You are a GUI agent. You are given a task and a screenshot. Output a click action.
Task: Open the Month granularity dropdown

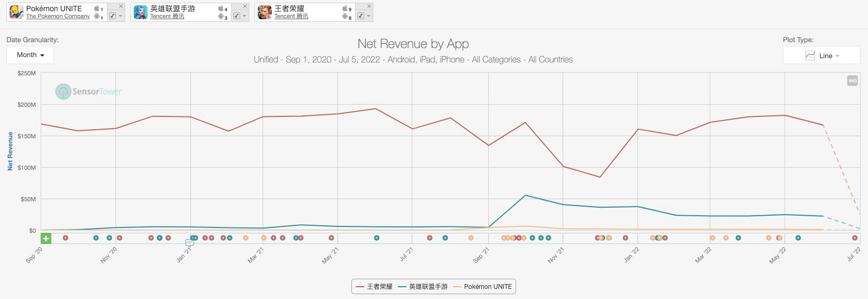tap(30, 55)
